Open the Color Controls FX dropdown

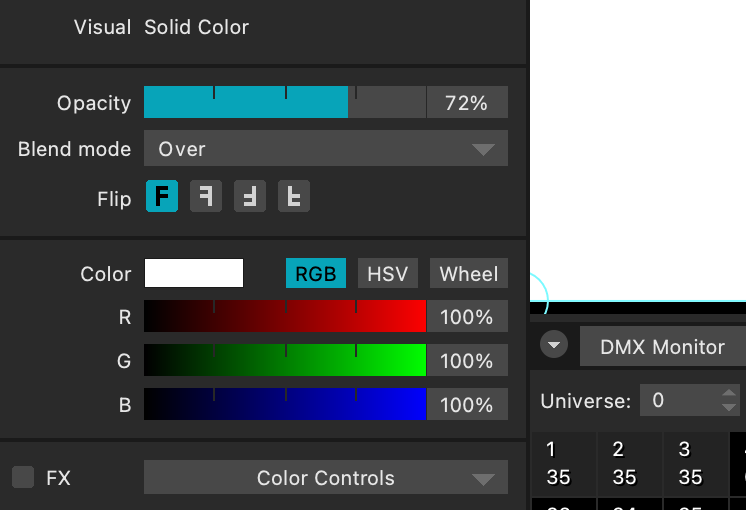click(x=326, y=477)
